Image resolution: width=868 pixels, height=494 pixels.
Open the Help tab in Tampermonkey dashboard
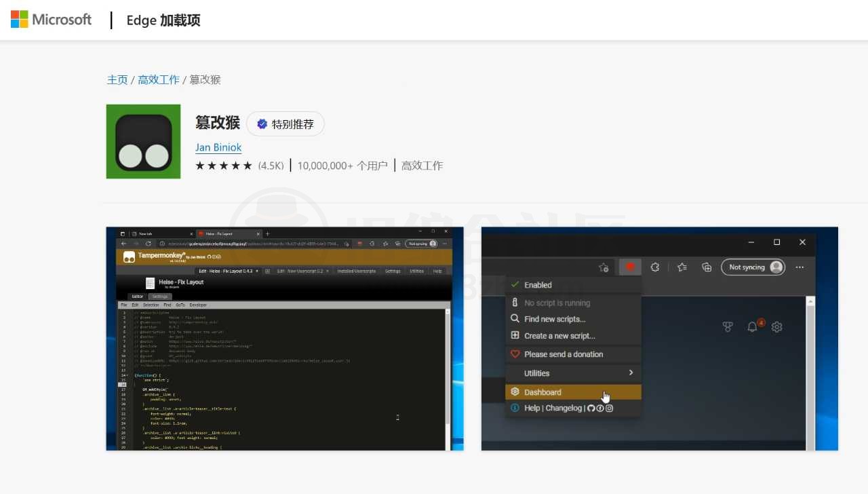coord(437,271)
